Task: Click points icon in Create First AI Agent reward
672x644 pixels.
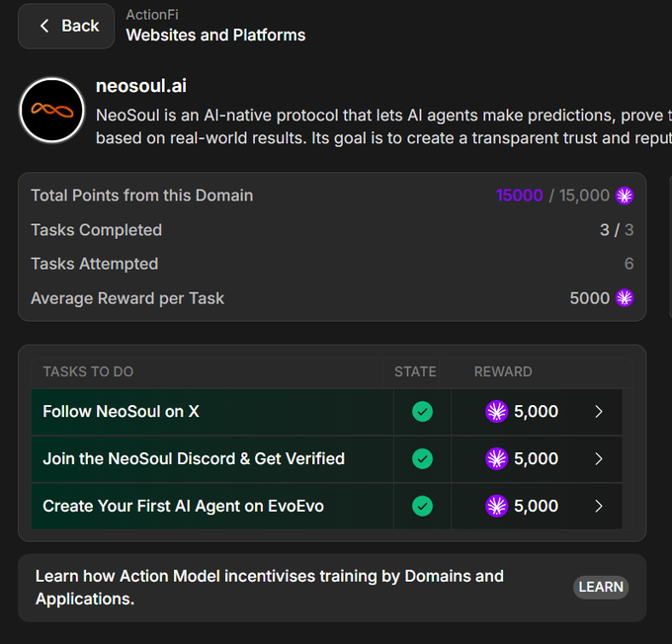Action: tap(497, 506)
